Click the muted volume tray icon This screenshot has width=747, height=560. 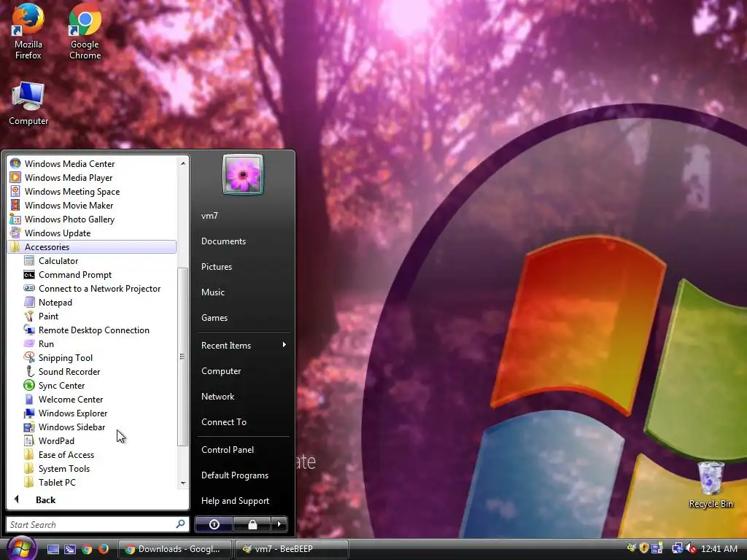click(x=691, y=548)
